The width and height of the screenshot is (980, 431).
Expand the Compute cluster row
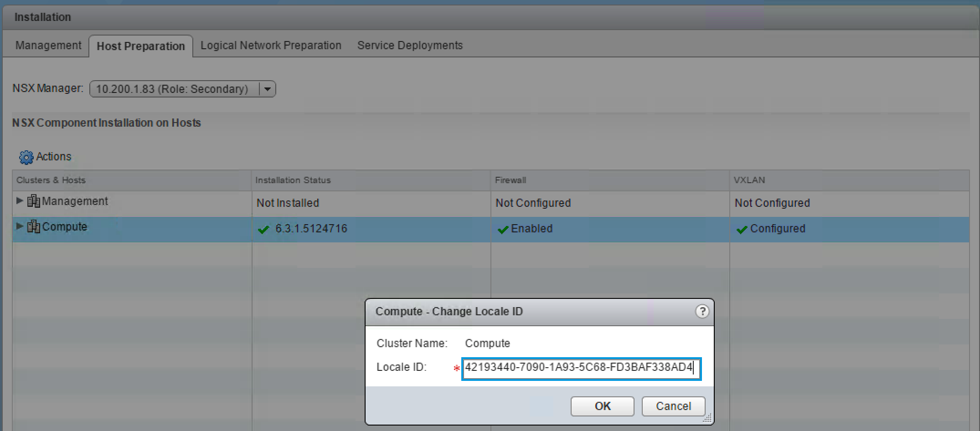point(19,226)
